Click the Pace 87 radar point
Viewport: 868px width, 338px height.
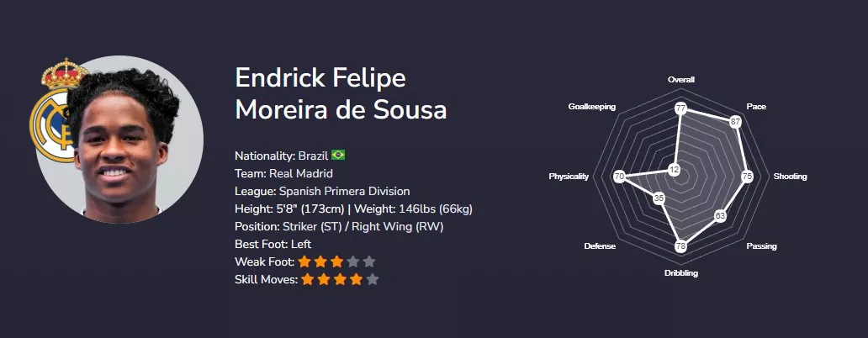[x=735, y=122]
